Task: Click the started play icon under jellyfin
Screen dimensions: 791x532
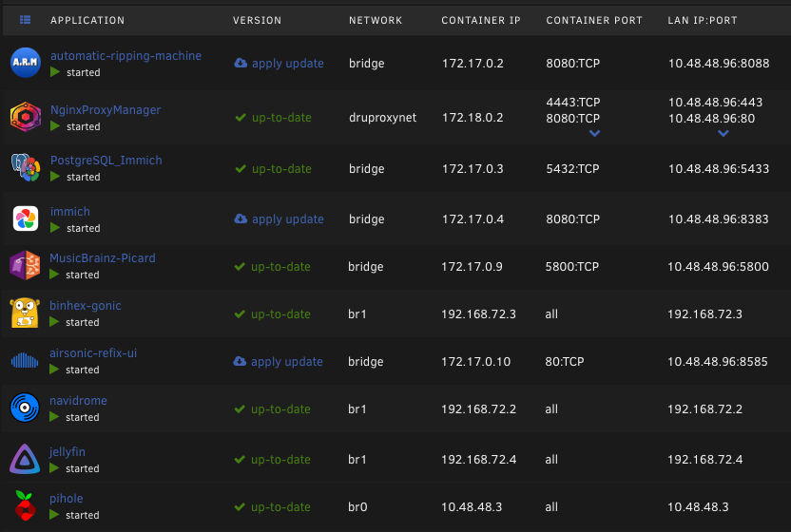Action: [54, 468]
